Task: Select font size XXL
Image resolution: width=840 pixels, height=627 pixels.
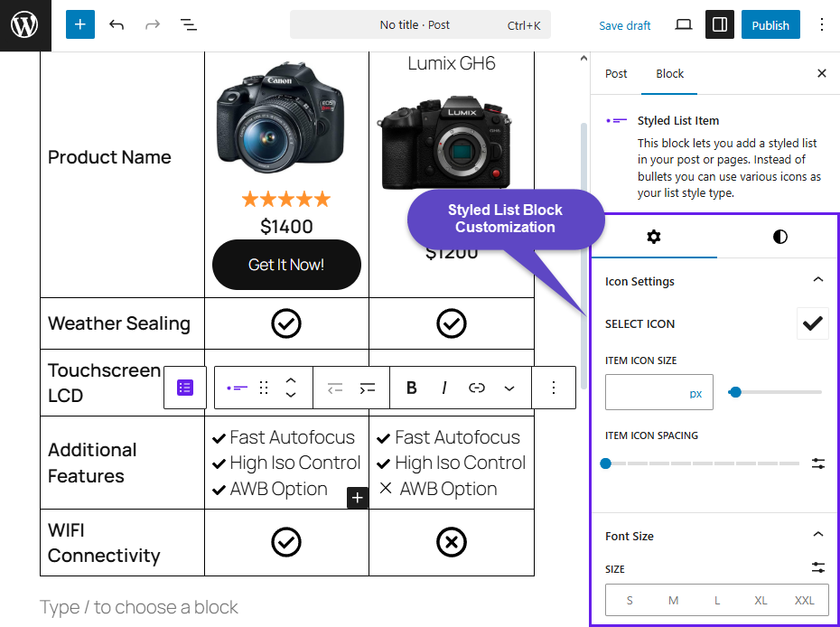Action: [x=804, y=600]
